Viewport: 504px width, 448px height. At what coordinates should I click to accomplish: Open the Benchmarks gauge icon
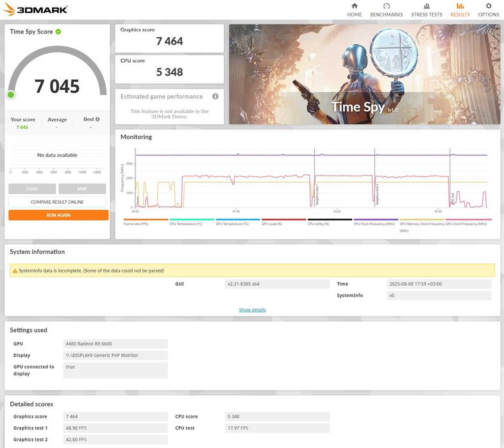point(387,6)
